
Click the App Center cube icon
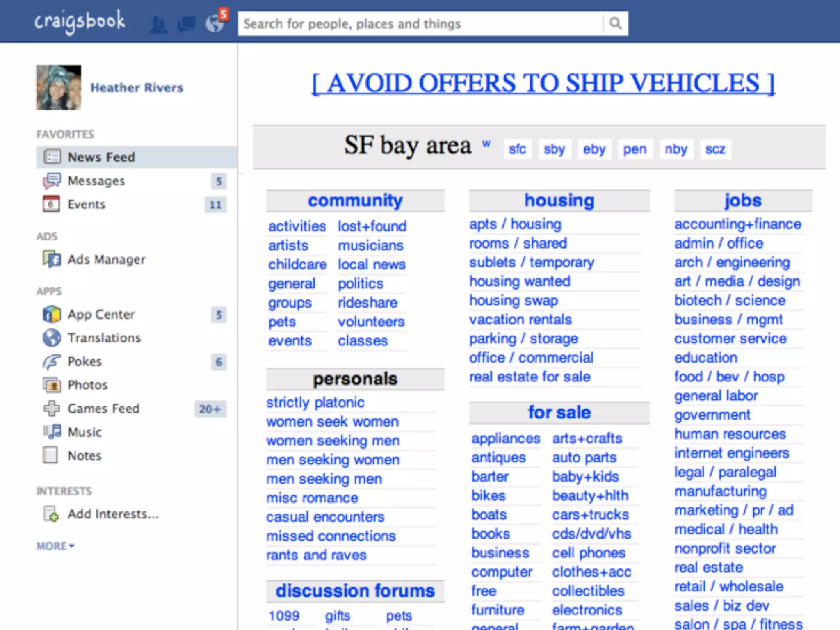tap(52, 314)
